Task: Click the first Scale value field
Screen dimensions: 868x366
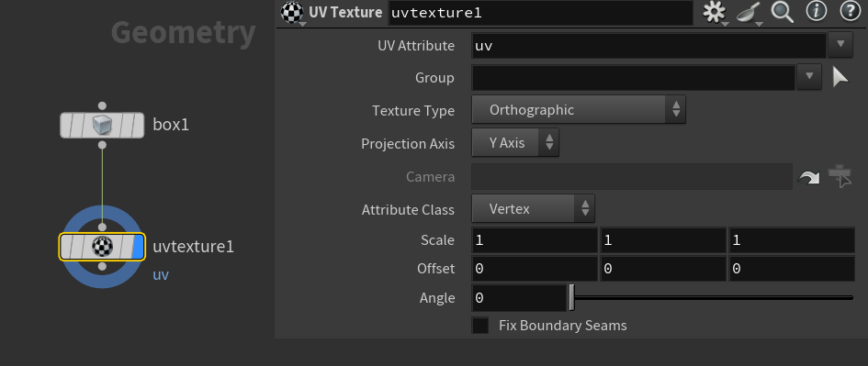Action: tap(535, 240)
